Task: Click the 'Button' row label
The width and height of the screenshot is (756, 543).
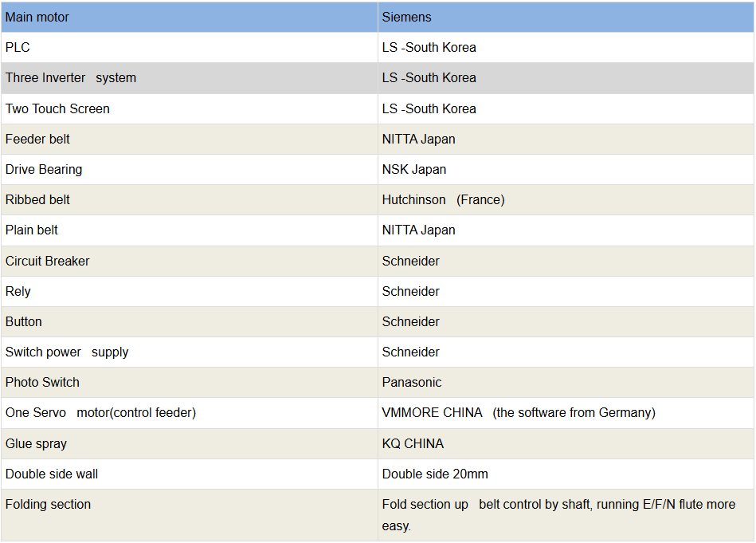Action: point(24,321)
